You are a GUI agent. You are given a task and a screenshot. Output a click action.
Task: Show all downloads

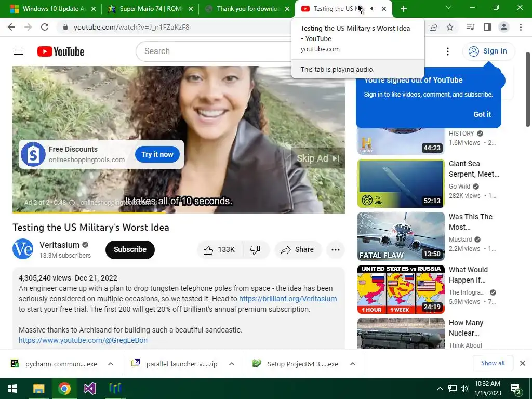(x=493, y=363)
